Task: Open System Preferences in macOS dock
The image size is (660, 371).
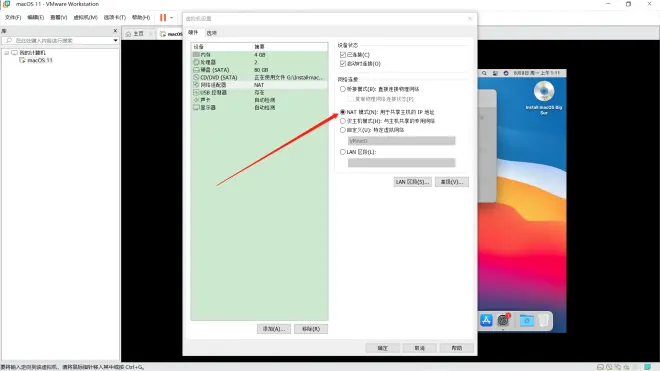Action: [503, 320]
